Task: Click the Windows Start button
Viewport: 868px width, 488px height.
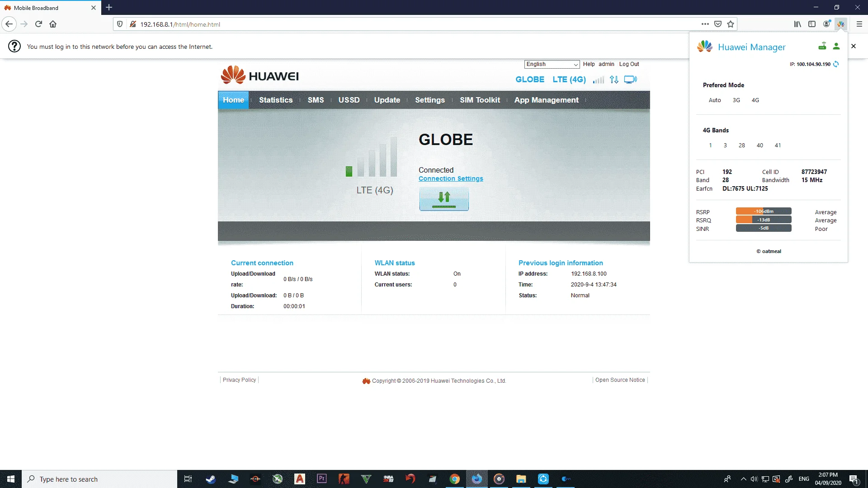Action: (11, 479)
